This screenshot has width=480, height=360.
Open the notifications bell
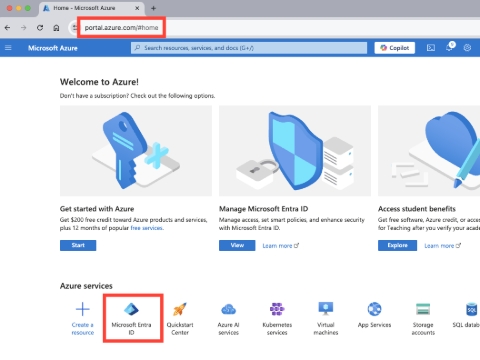point(449,47)
